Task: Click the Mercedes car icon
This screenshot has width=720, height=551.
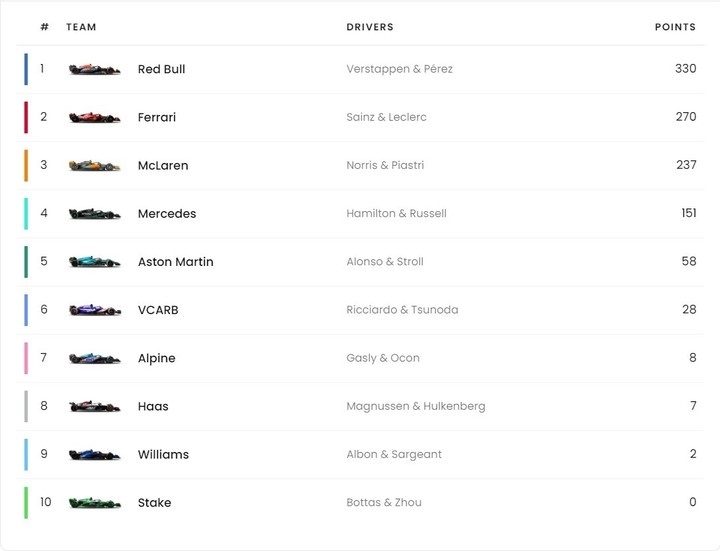Action: coord(94,214)
